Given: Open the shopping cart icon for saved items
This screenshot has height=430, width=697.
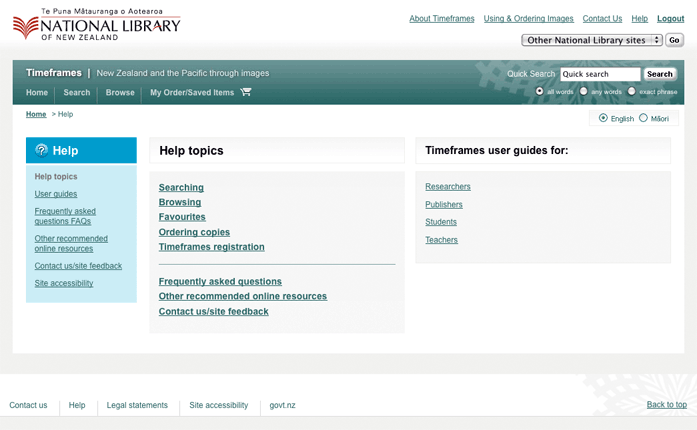Looking at the screenshot, I should [x=246, y=93].
